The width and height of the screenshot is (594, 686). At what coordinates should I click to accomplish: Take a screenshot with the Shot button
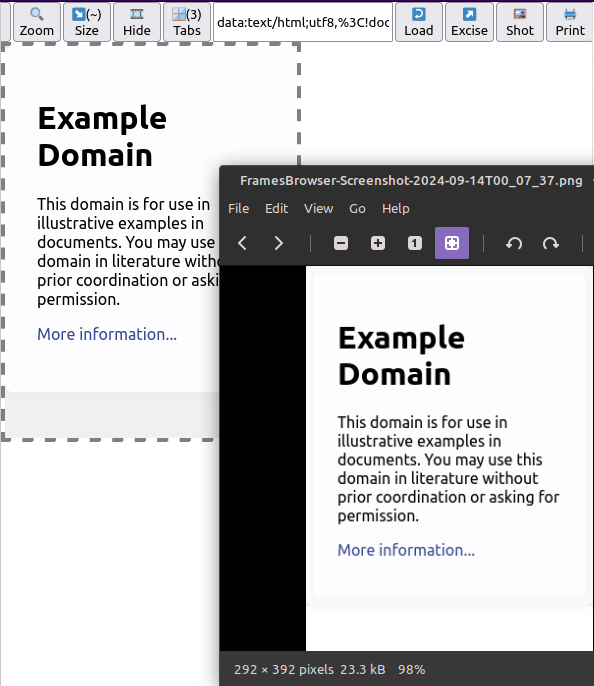tap(520, 22)
